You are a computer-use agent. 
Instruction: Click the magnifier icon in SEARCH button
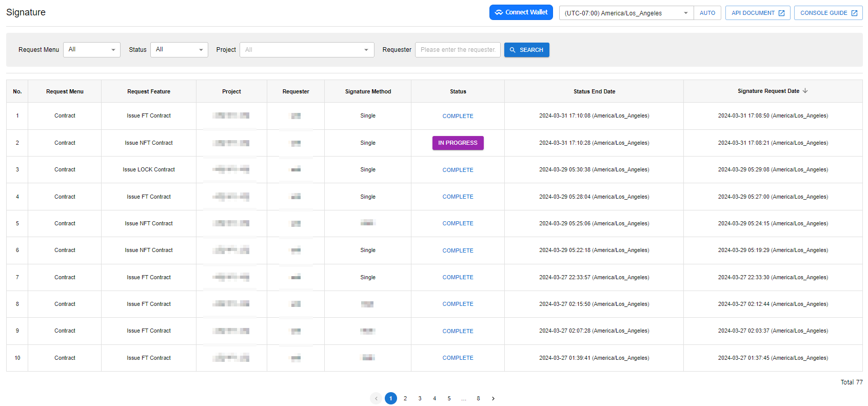(x=512, y=50)
